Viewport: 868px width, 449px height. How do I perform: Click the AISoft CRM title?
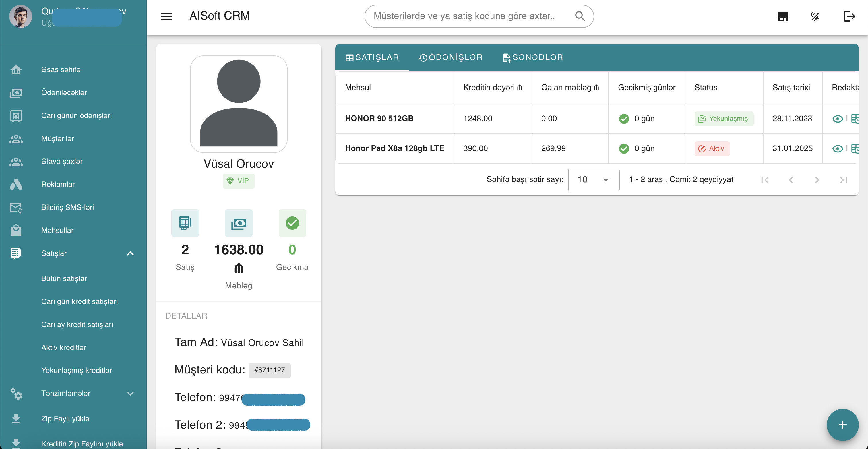219,16
